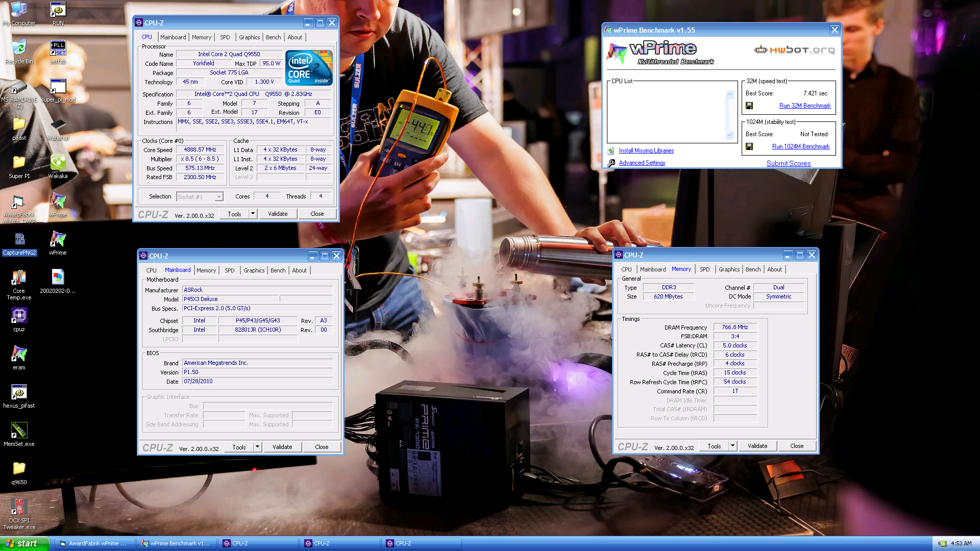Expand Tools arrow in Mainboard window
The image size is (980, 551).
[258, 447]
